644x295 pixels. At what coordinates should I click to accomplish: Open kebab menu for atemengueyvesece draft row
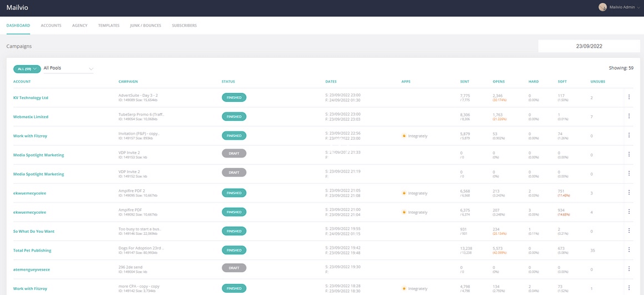point(629,269)
